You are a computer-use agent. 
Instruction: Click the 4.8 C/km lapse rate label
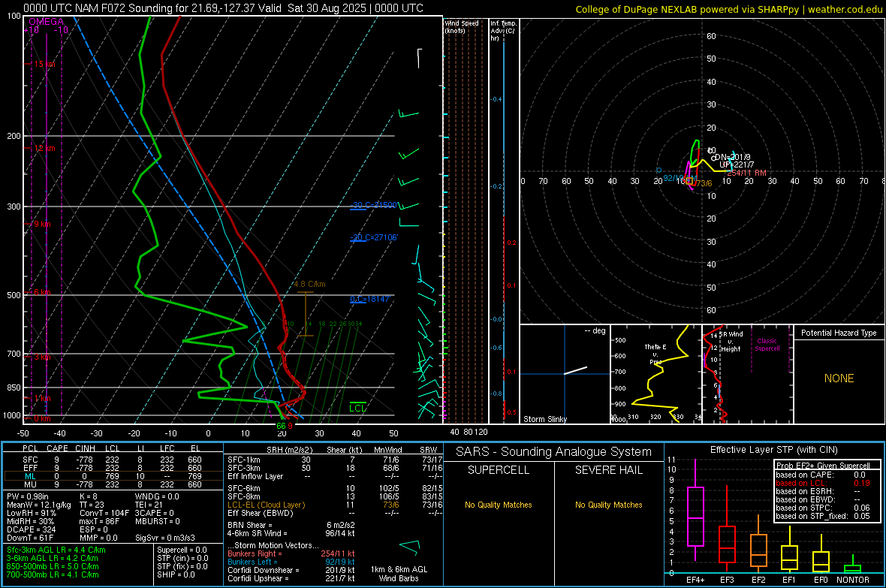tap(309, 284)
